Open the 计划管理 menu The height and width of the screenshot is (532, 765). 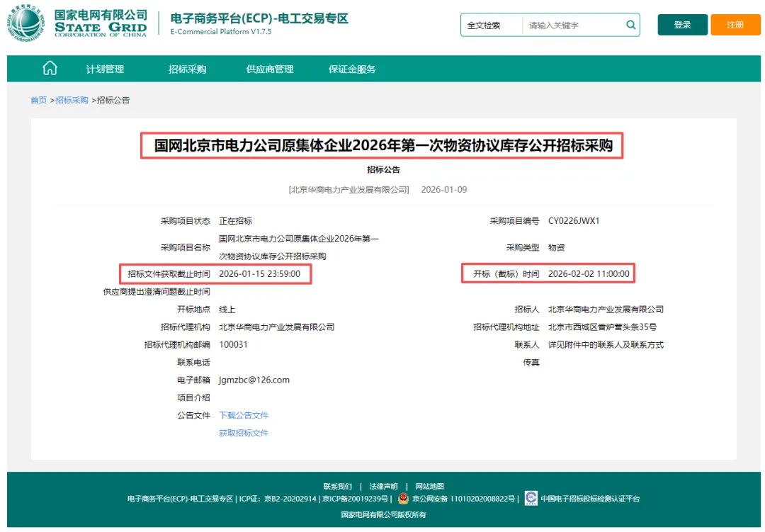pos(105,69)
